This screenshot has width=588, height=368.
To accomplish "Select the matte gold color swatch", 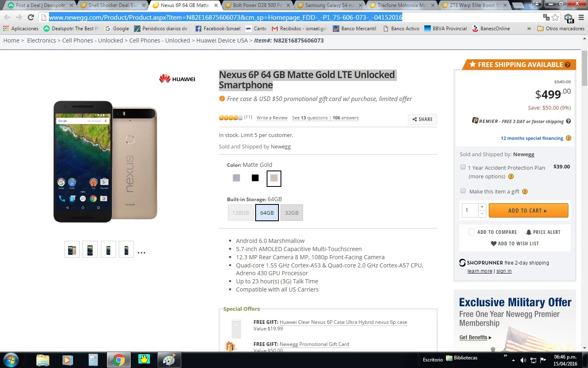I will (274, 178).
